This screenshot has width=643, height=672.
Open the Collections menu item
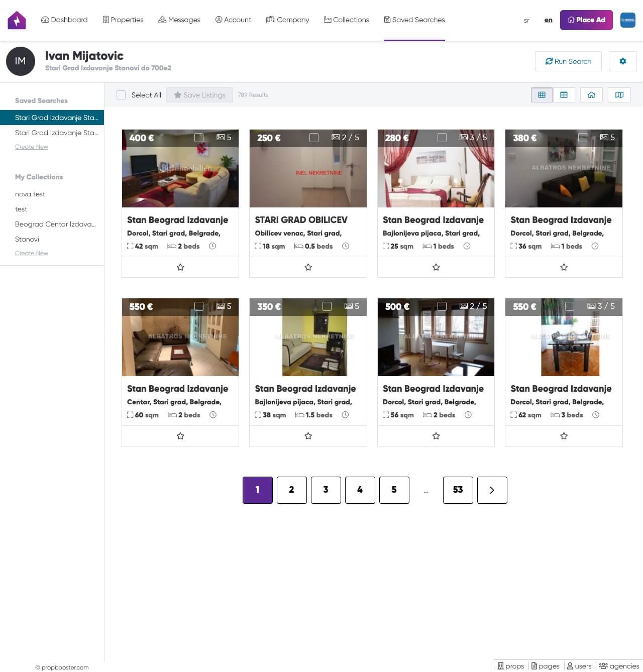[x=347, y=20]
